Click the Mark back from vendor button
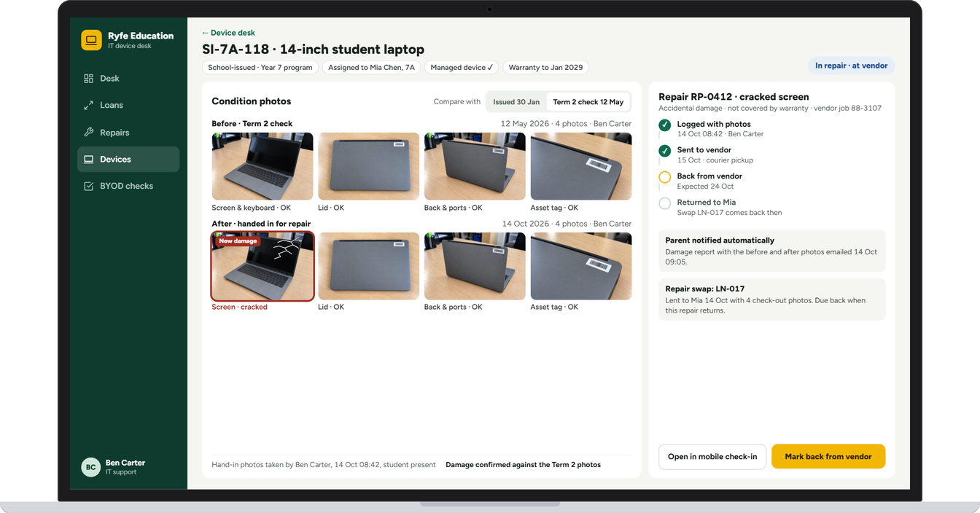The height and width of the screenshot is (513, 980). click(x=828, y=456)
